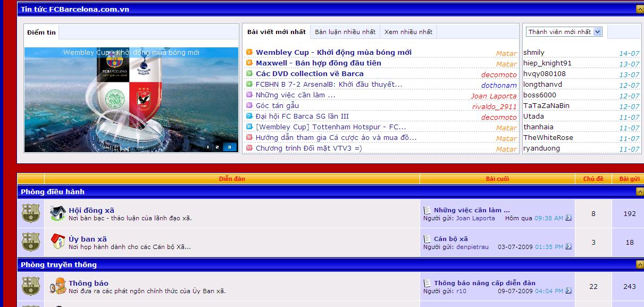Open the Các DVD collection về Barca thread
This screenshot has height=307, width=644.
click(310, 74)
